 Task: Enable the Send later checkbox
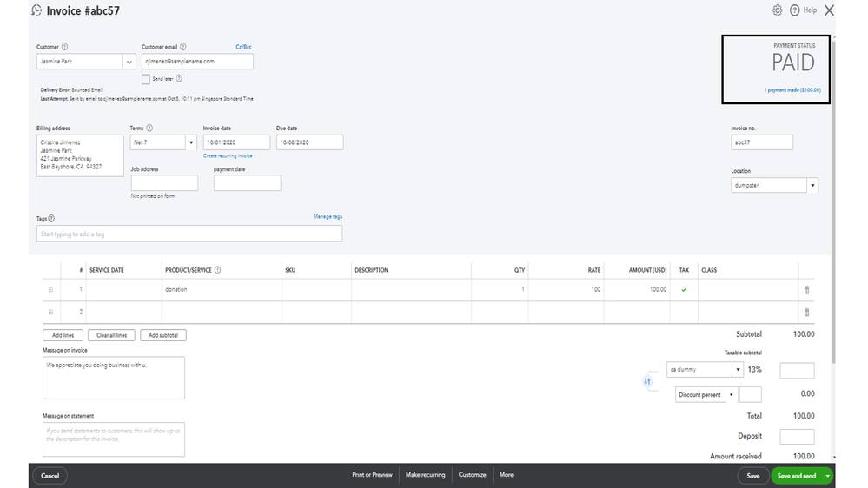(146, 79)
